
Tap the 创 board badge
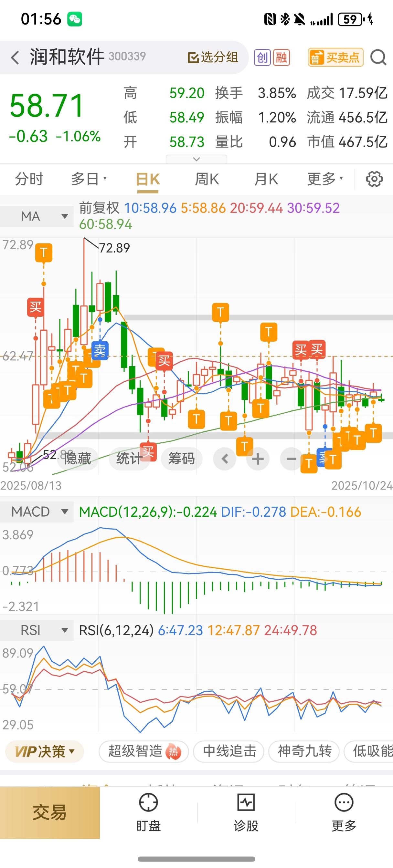262,57
